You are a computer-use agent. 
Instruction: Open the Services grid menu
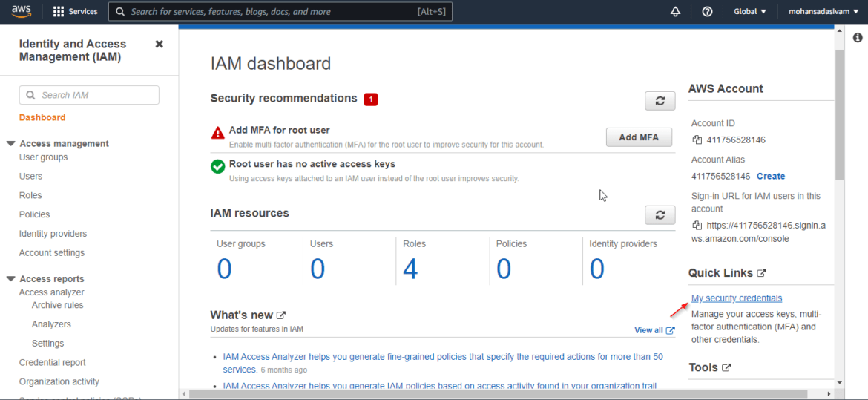[75, 12]
